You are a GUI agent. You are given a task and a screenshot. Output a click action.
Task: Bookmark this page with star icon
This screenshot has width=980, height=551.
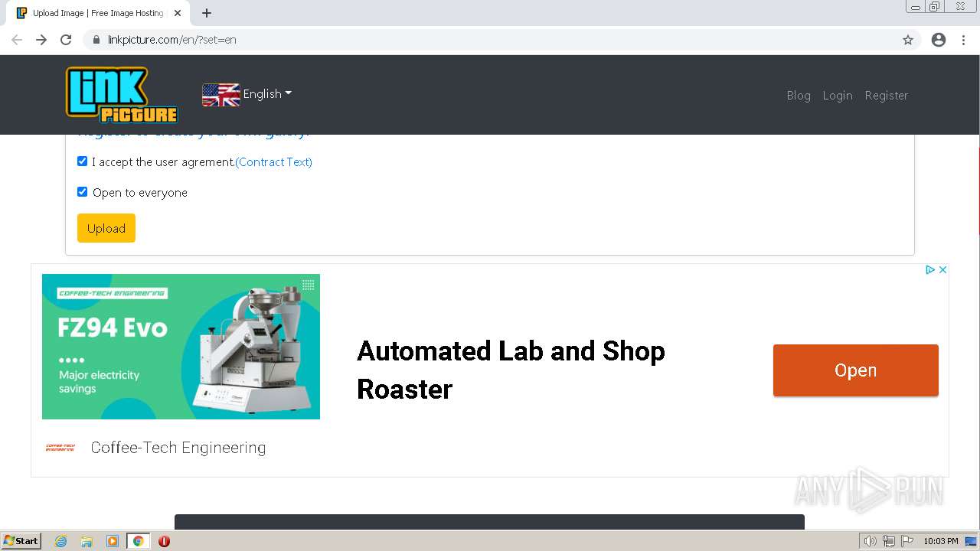click(908, 40)
